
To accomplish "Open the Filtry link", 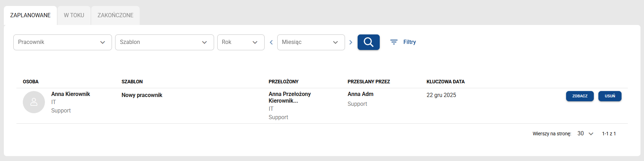I will [409, 42].
